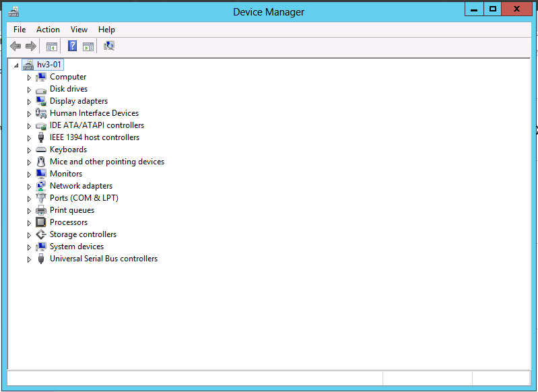Collapse the hv3-01 root node
Image resolution: width=538 pixels, height=392 pixels.
tap(16, 65)
